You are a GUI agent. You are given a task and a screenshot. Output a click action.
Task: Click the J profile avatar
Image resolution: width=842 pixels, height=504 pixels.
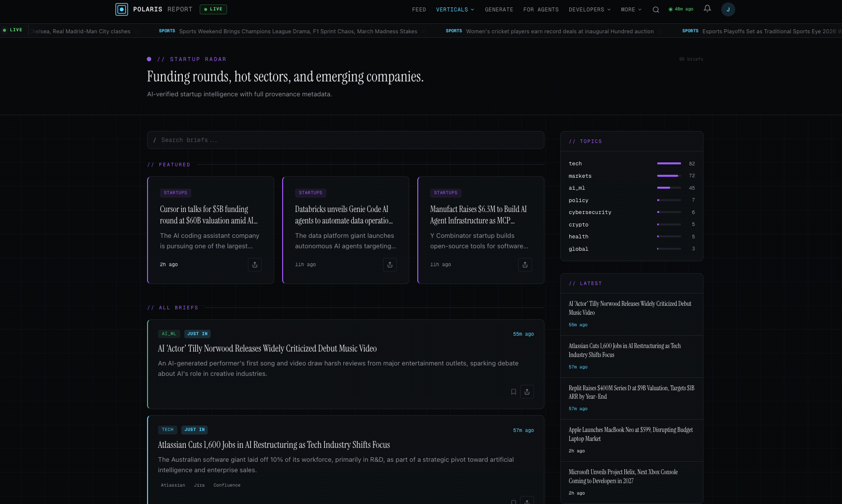[x=728, y=9]
